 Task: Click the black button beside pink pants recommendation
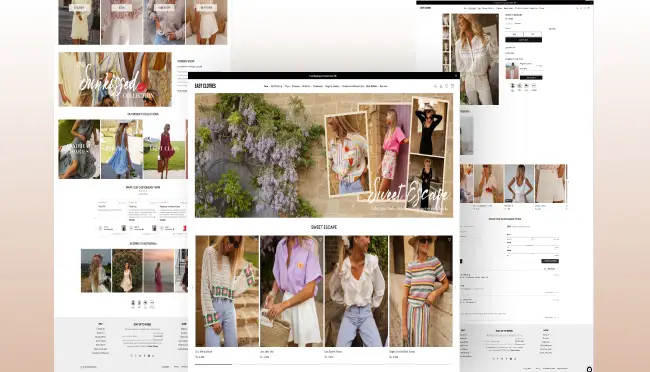coord(531,78)
